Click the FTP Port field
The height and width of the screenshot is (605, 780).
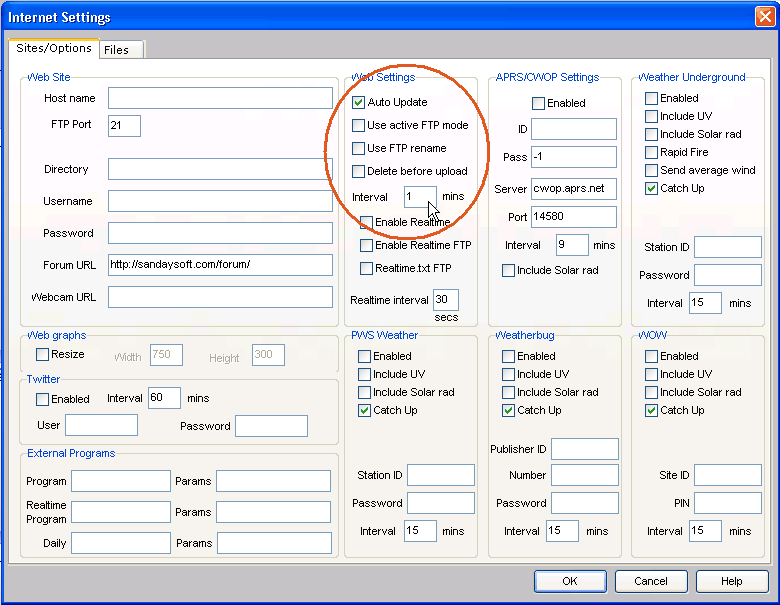(124, 125)
